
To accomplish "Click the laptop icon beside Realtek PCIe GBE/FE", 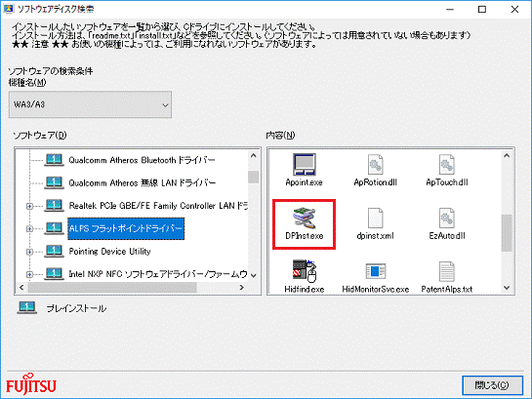I will pos(54,206).
